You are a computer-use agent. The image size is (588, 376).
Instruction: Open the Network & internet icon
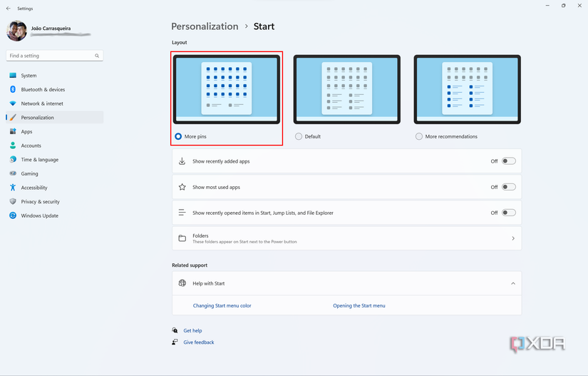(13, 103)
